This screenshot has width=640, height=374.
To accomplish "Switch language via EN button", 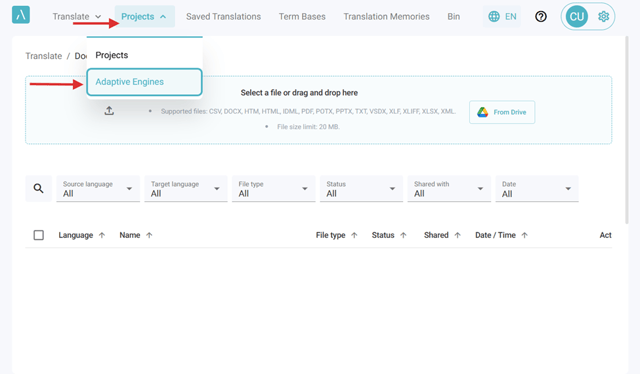I will click(502, 16).
